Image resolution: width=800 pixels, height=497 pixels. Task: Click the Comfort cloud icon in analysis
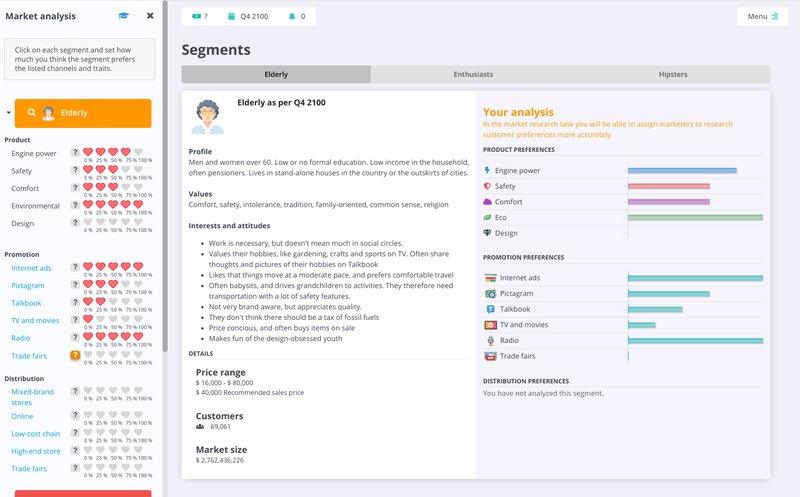click(487, 202)
